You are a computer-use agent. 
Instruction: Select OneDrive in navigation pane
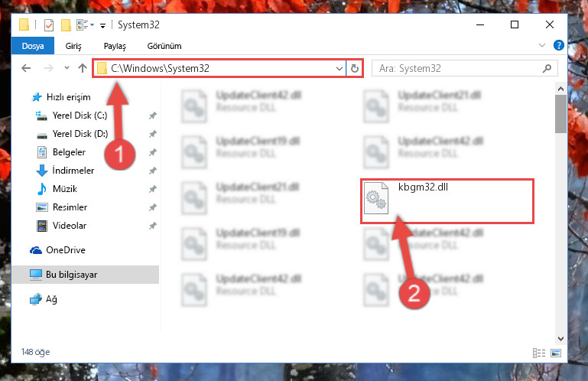point(66,250)
